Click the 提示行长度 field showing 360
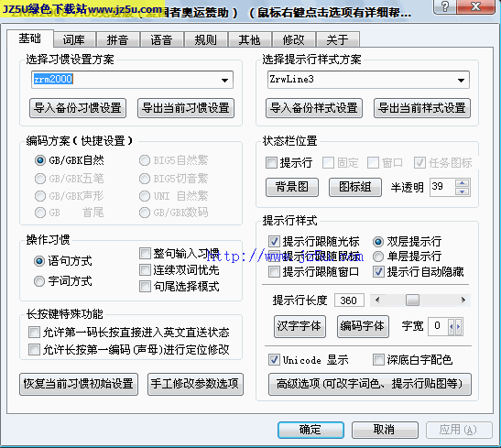Screen dimensions: 501x448 point(349,300)
